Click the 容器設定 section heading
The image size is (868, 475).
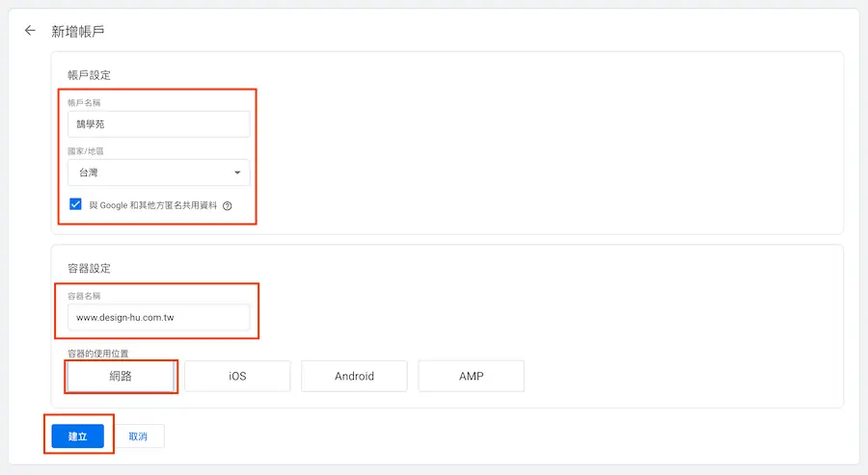click(89, 268)
